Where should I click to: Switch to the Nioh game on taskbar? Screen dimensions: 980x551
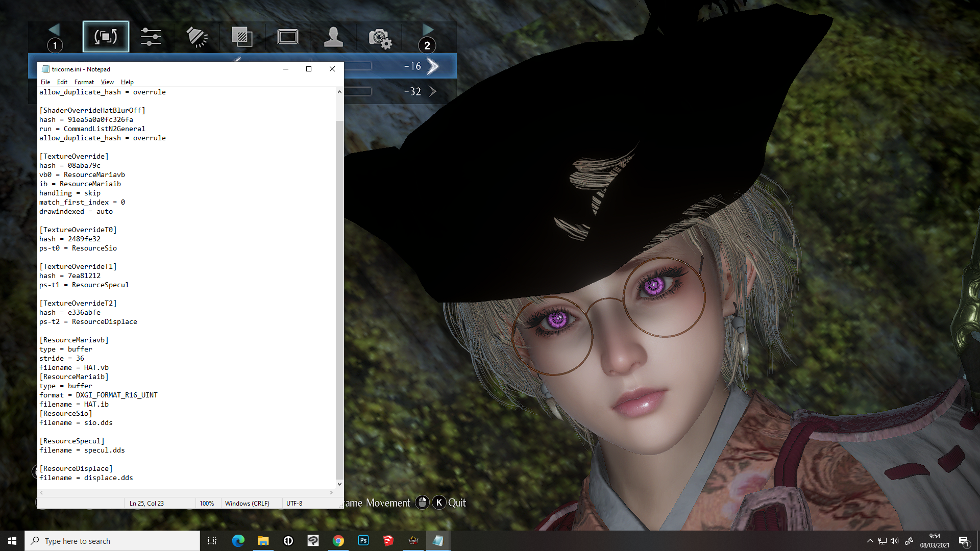[413, 541]
